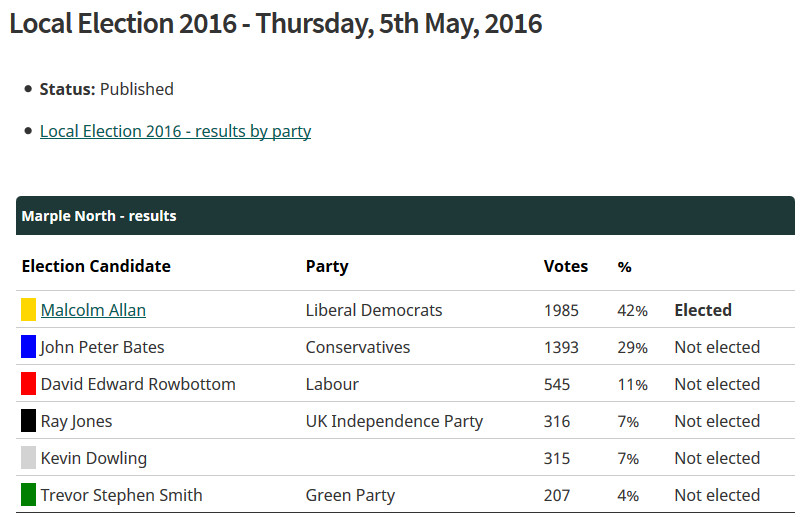Click the percent column header
The height and width of the screenshot is (517, 805).
(x=624, y=267)
